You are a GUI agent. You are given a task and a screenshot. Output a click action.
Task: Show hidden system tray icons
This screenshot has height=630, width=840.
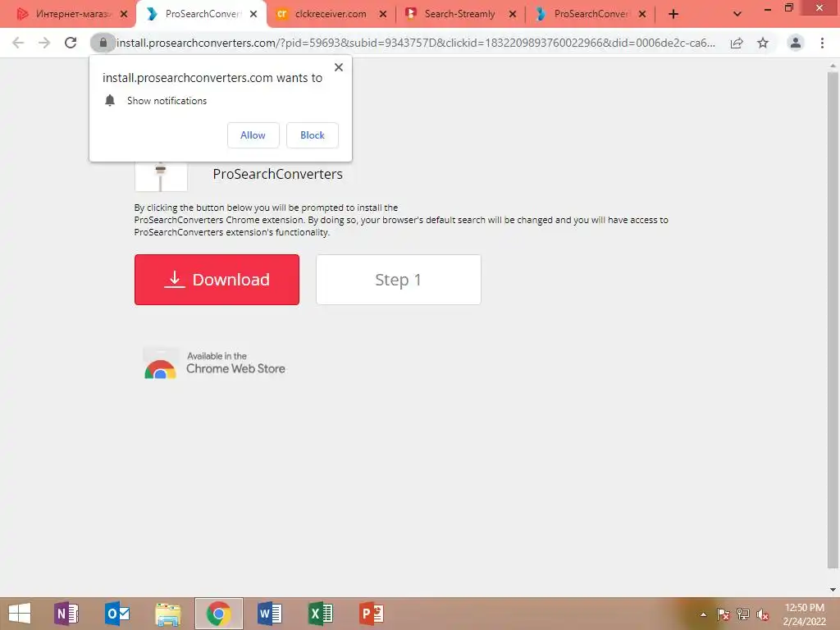click(x=703, y=614)
